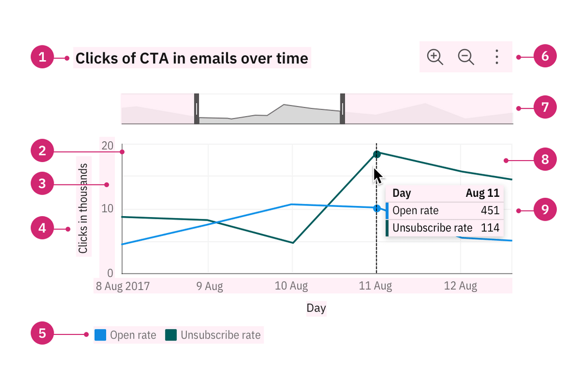Image resolution: width=588 pixels, height=391 pixels.
Task: Toggle the Unsubscribe rate legend swatch
Action: (x=171, y=335)
